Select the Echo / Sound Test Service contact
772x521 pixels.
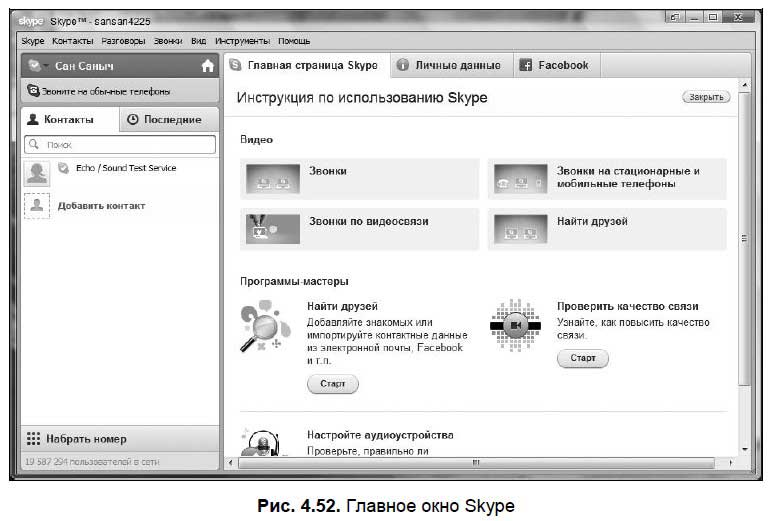pyautogui.click(x=120, y=173)
